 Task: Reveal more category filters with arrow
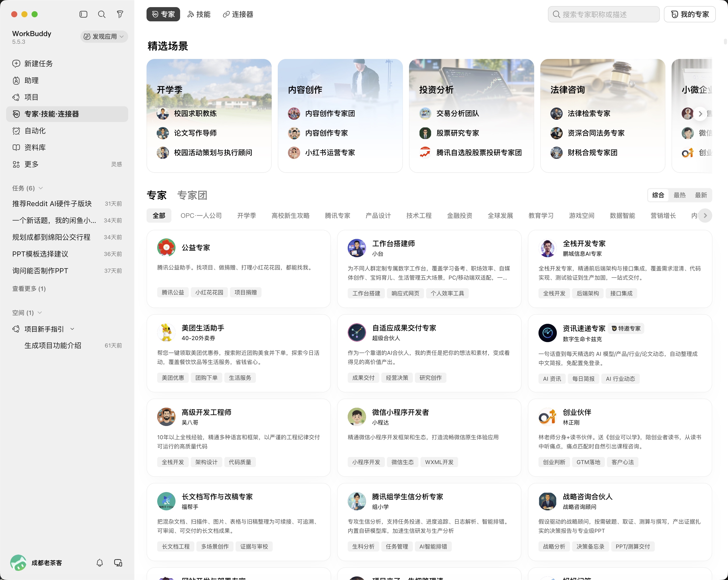coord(705,216)
